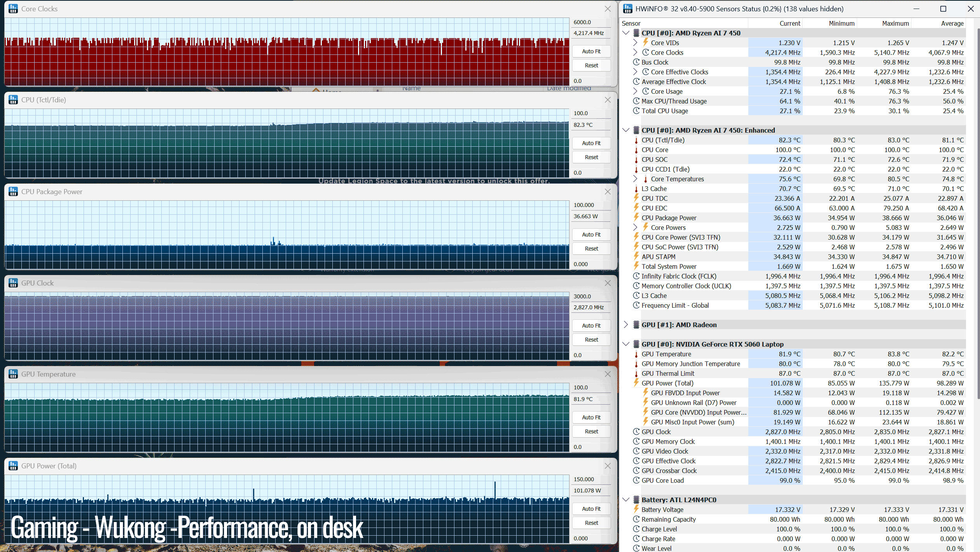Click Auto Fit in the Core Clocks graph
Screen dimensions: 980x552
click(x=591, y=51)
